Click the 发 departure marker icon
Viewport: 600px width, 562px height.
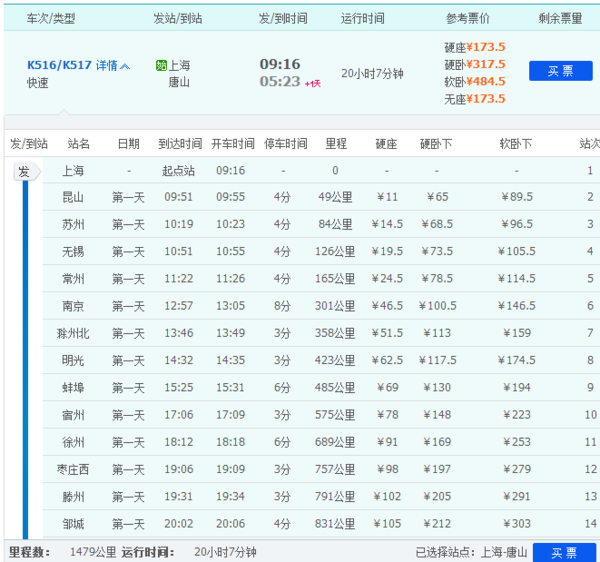coord(26,172)
